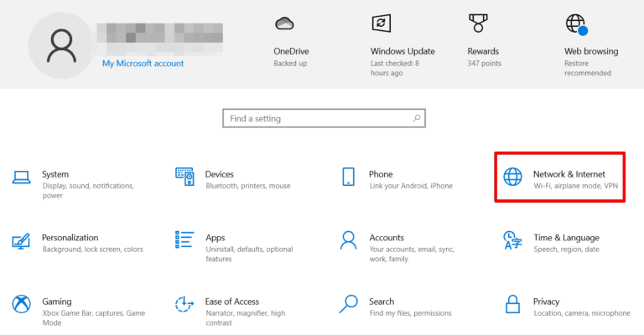
Task: Click 'Background, lock screen, colors' description
Action: (x=93, y=250)
